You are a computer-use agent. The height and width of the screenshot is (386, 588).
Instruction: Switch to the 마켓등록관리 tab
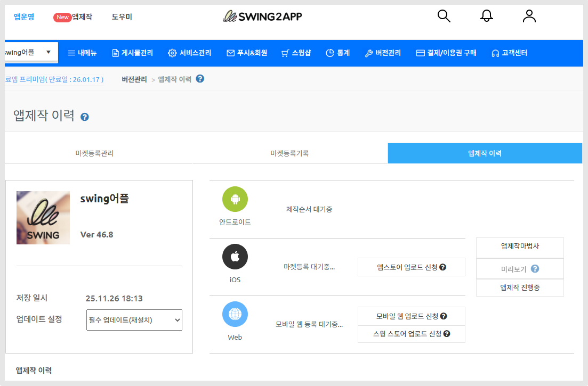point(94,153)
